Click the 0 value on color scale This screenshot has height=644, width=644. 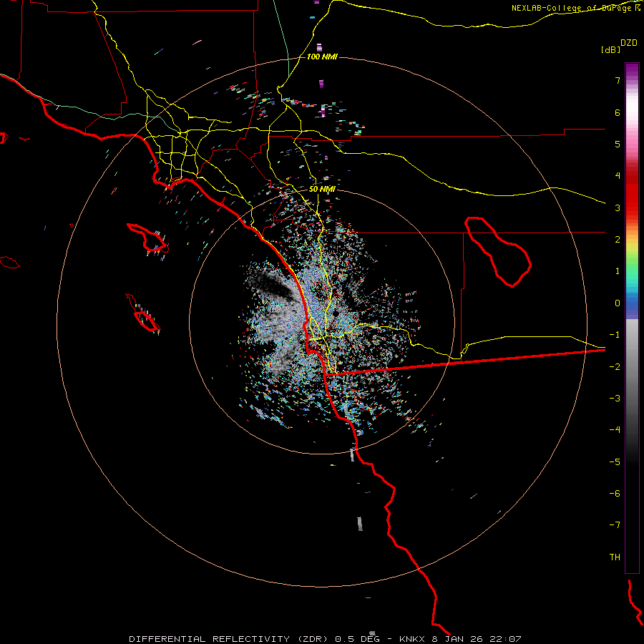[618, 303]
